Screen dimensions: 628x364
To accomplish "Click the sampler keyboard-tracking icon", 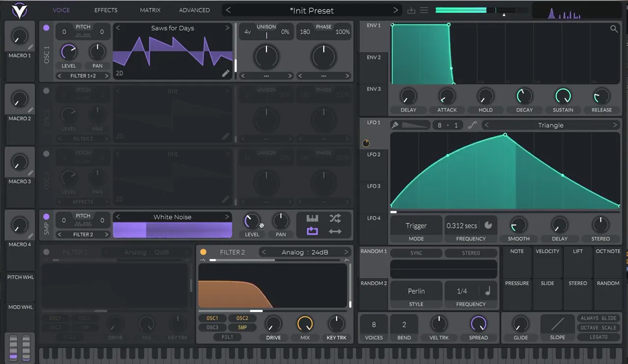I will tap(313, 218).
